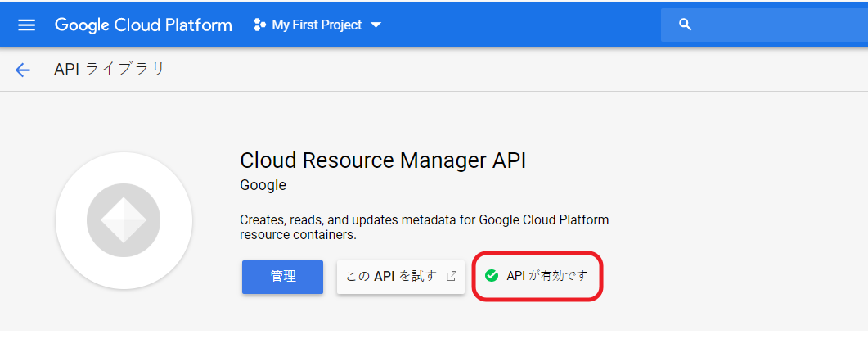The image size is (868, 339).
Task: Click the project hexagon dots icon
Action: (x=260, y=25)
